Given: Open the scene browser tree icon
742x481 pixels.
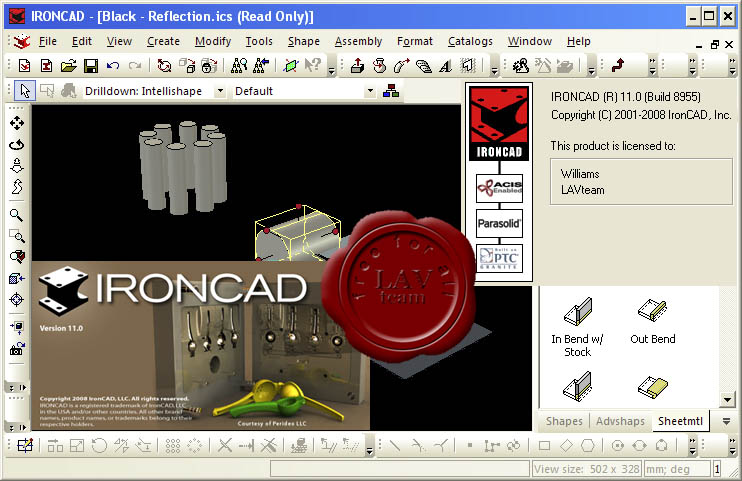Looking at the screenshot, I should (x=391, y=90).
